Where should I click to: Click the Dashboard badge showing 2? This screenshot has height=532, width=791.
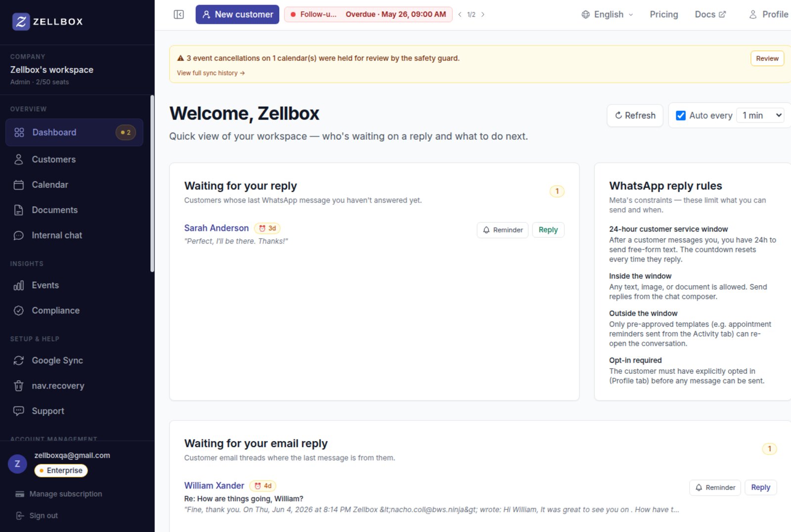coord(126,132)
